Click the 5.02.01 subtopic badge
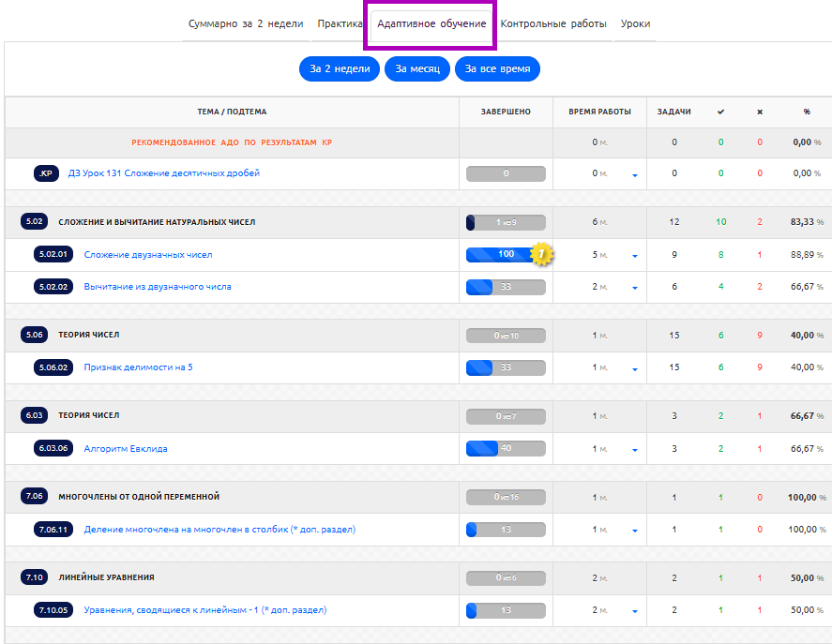Screen dimensions: 832x644 tap(53, 255)
